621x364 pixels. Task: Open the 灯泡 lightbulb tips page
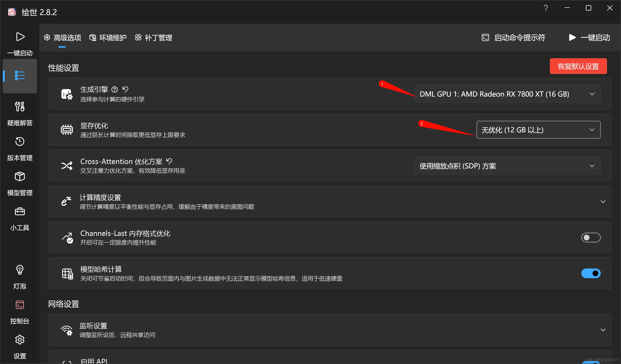(x=20, y=277)
